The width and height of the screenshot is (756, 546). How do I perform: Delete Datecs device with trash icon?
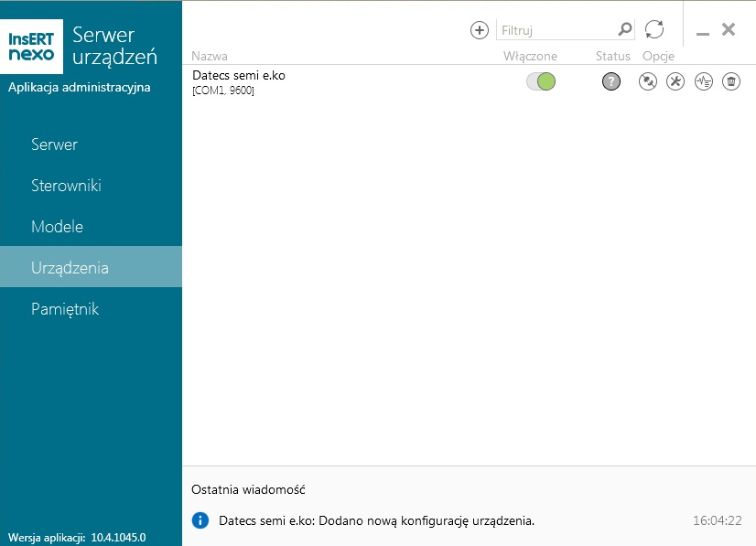pos(731,82)
